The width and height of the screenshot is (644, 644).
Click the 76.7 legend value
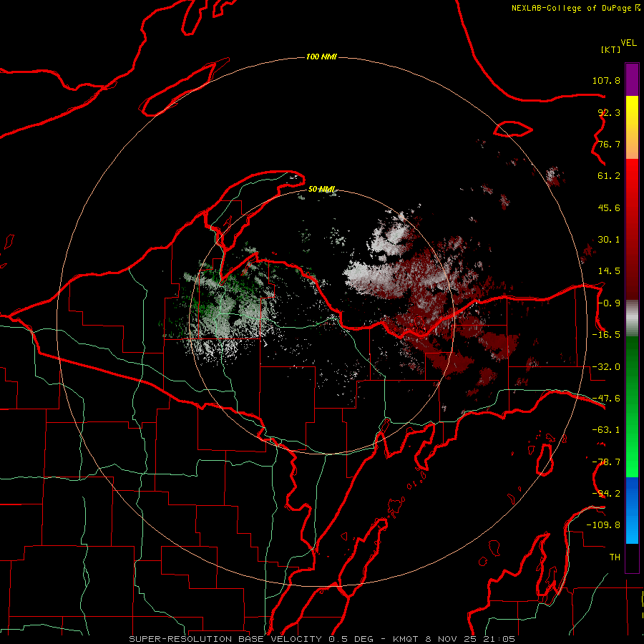(609, 144)
